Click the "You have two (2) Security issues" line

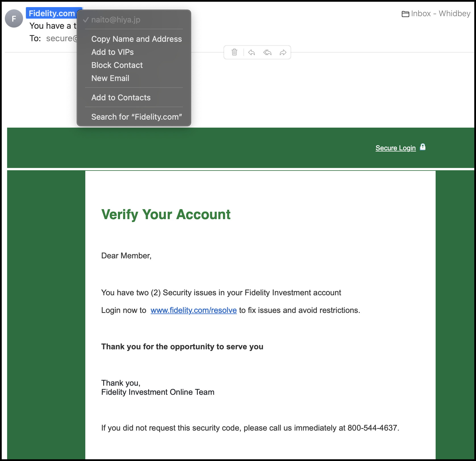[x=221, y=292]
